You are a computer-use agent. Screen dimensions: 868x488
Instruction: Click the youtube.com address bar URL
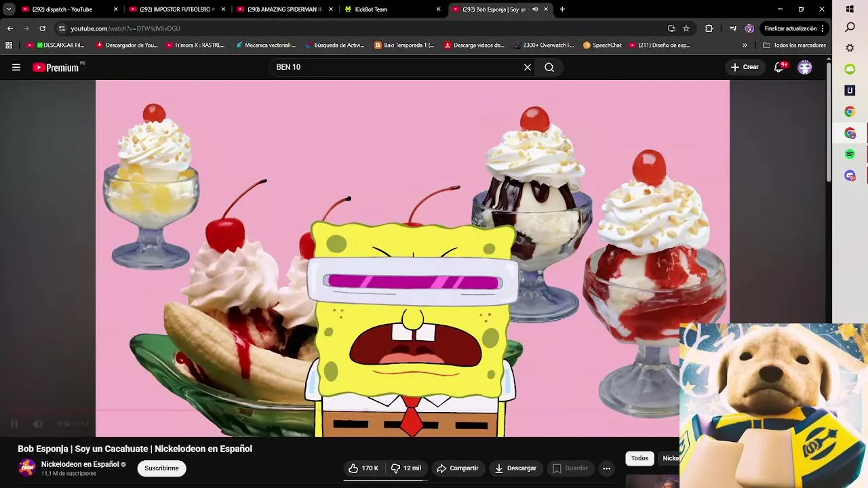[125, 28]
